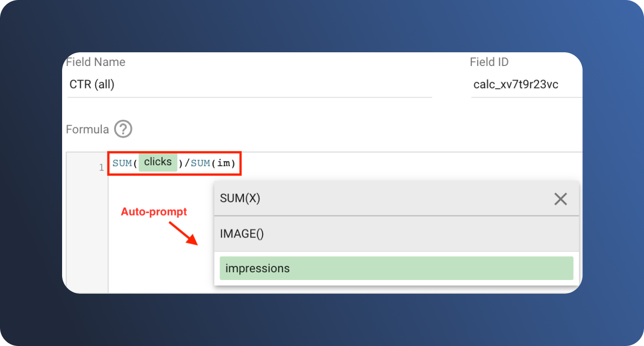The height and width of the screenshot is (346, 644).
Task: Click the Formula label above the editor
Action: (x=87, y=129)
